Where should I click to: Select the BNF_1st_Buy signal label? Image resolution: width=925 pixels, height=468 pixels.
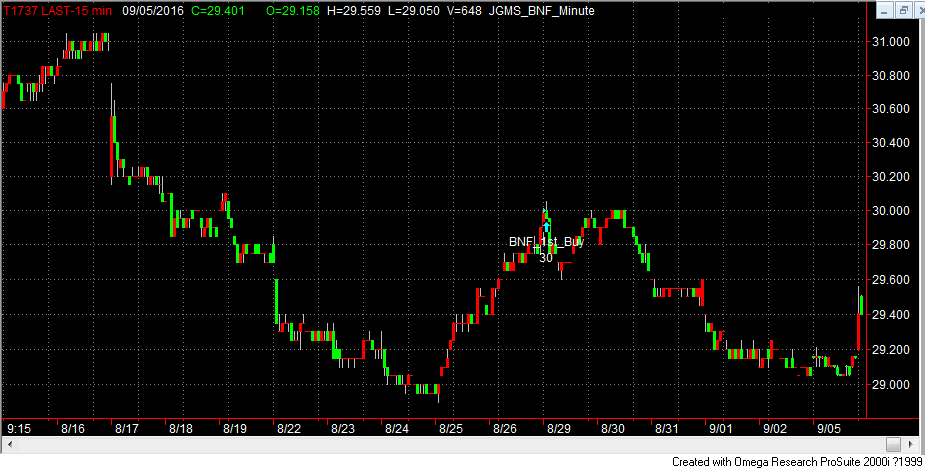tap(546, 242)
